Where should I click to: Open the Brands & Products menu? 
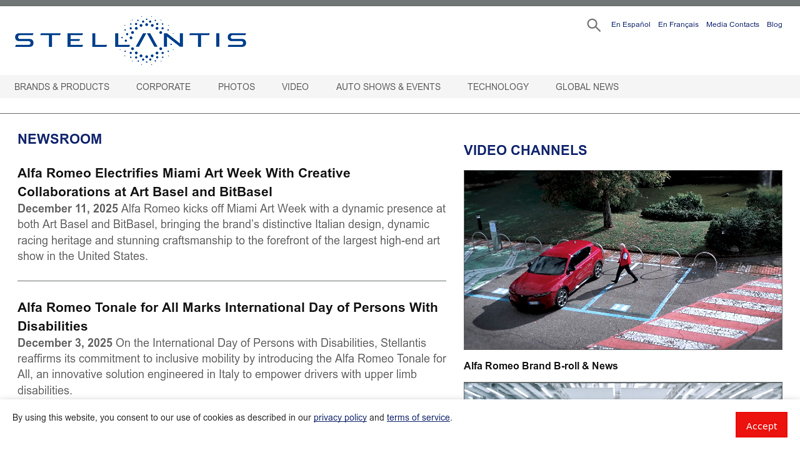[x=62, y=87]
